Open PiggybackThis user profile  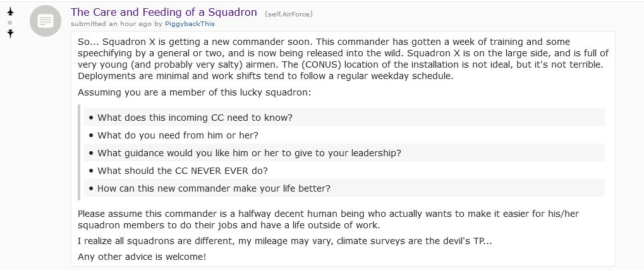190,24
